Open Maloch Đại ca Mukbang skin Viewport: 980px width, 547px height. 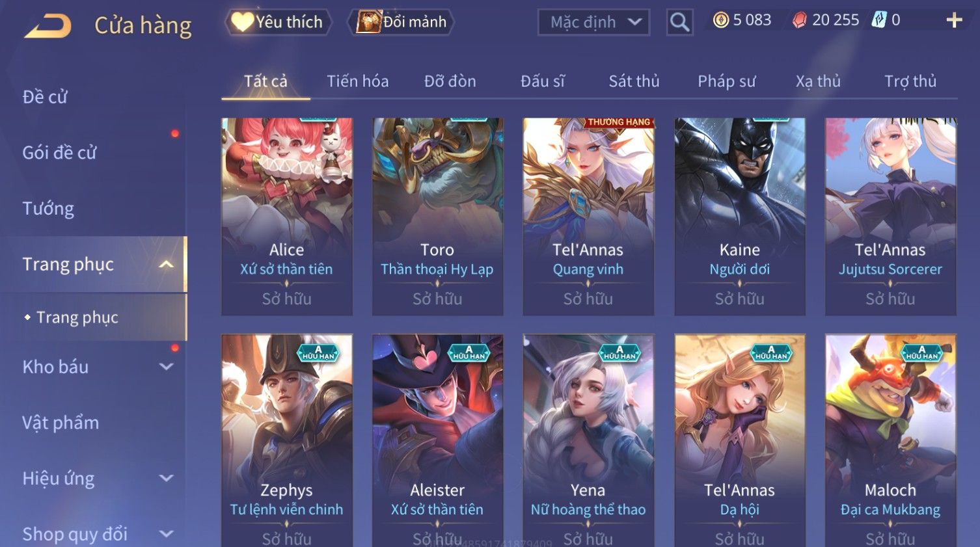pos(890,440)
